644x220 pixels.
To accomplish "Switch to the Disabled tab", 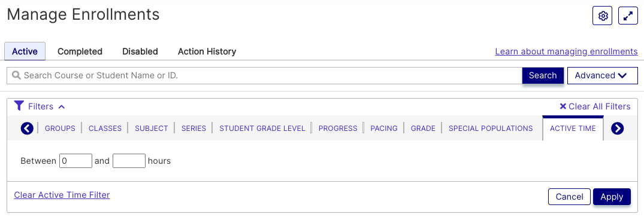I will 140,51.
